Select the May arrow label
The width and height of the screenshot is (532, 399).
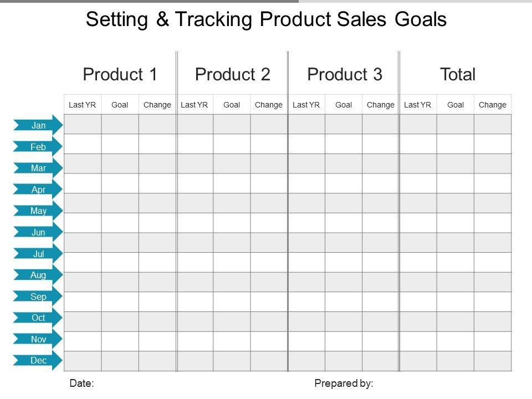click(x=38, y=211)
